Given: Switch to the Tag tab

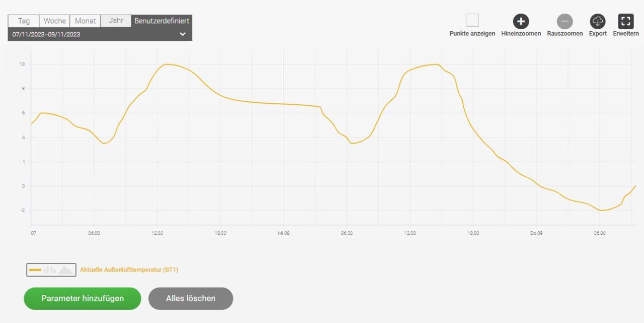Looking at the screenshot, I should (24, 21).
